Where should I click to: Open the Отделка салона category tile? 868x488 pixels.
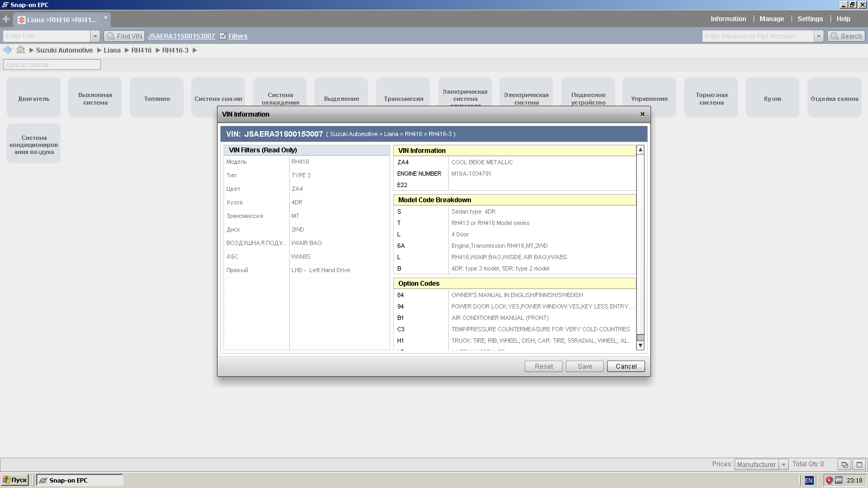point(834,98)
